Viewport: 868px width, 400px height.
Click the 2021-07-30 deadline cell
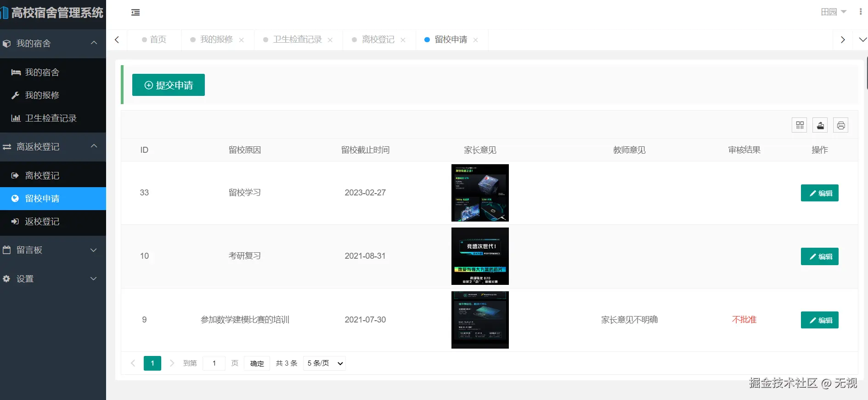pyautogui.click(x=365, y=320)
